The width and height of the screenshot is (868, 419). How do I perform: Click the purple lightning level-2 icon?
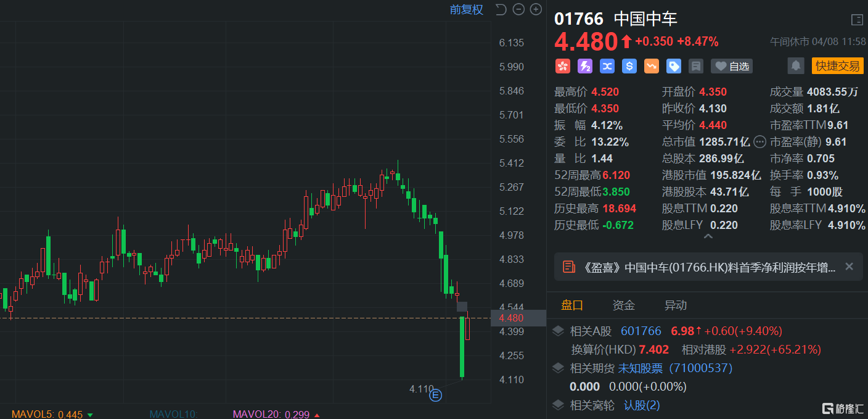(x=584, y=66)
